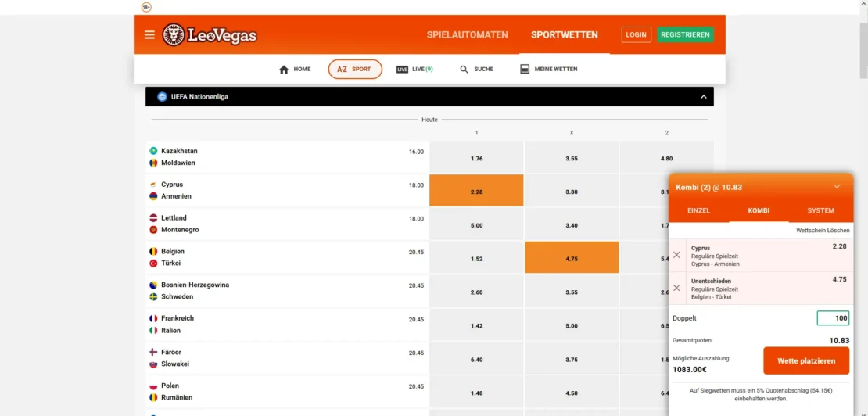
Task: Deselect Belgien-Türkei draw odds 4.75
Action: click(x=572, y=257)
